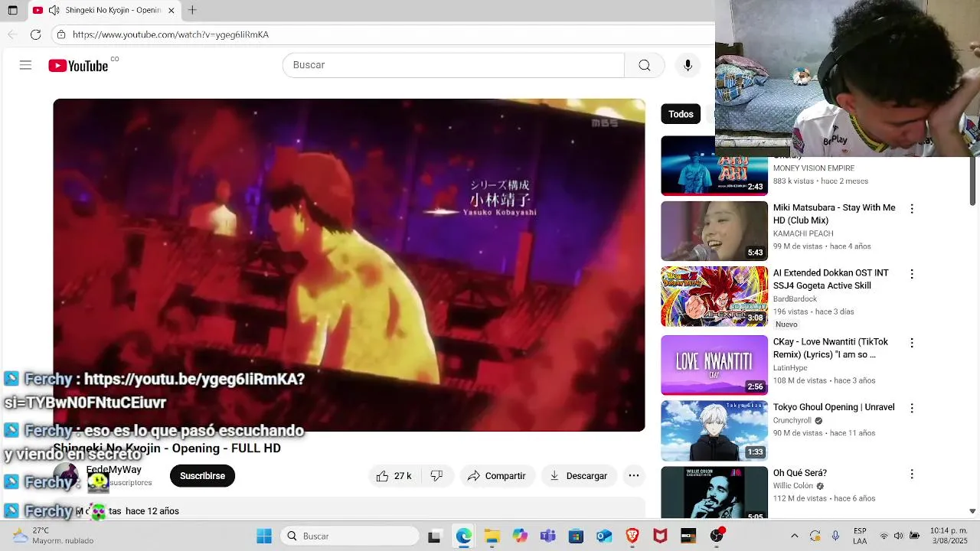Image resolution: width=980 pixels, height=551 pixels.
Task: Open the SSJ4 Gogeta Dokkan OST thumbnail
Action: pyautogui.click(x=714, y=296)
